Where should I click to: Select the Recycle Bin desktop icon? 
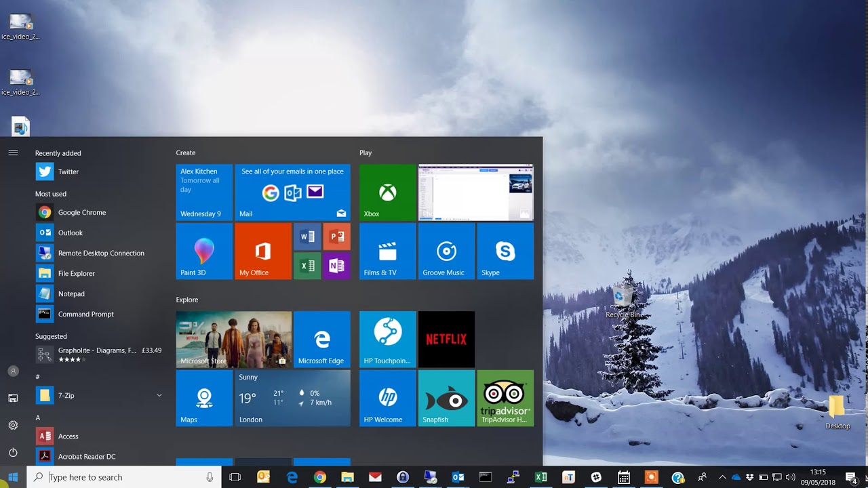pos(623,302)
